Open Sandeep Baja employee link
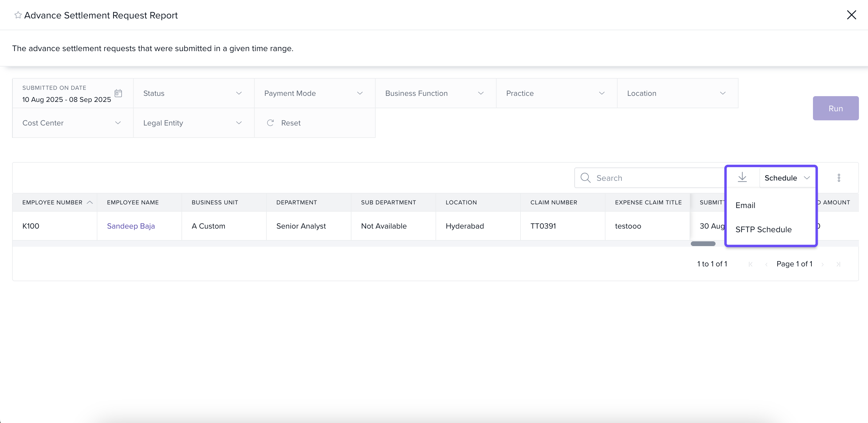The height and width of the screenshot is (423, 868). point(131,226)
